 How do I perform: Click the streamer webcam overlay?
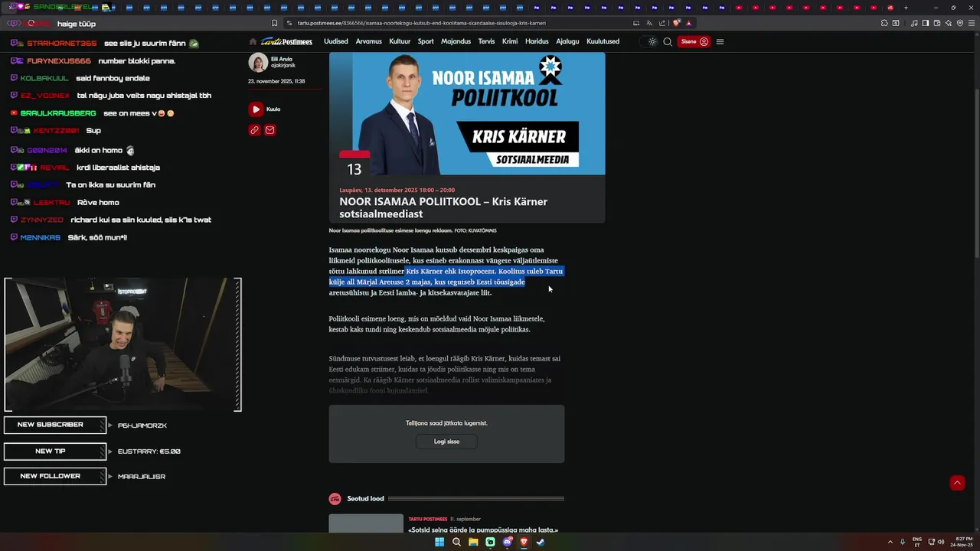pyautogui.click(x=122, y=344)
